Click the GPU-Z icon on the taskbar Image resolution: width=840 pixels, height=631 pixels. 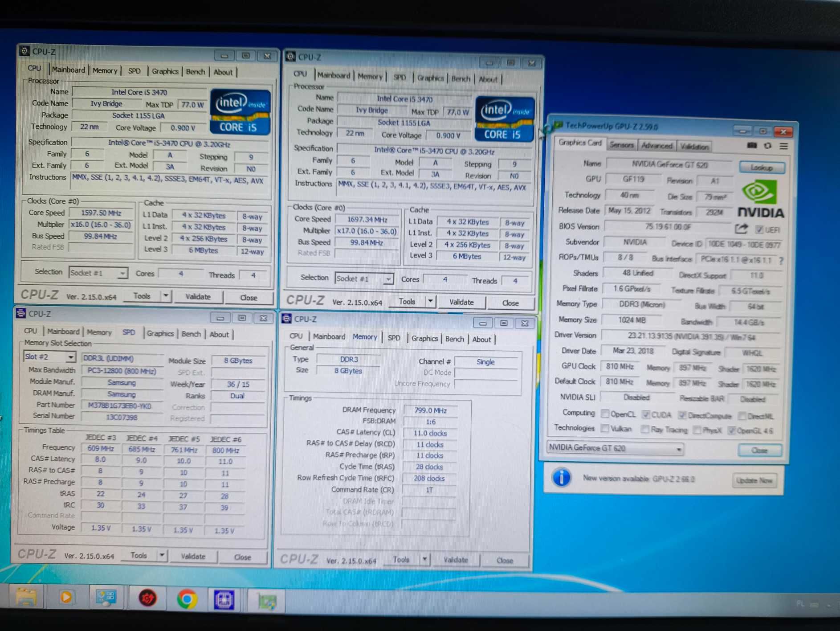click(x=267, y=601)
